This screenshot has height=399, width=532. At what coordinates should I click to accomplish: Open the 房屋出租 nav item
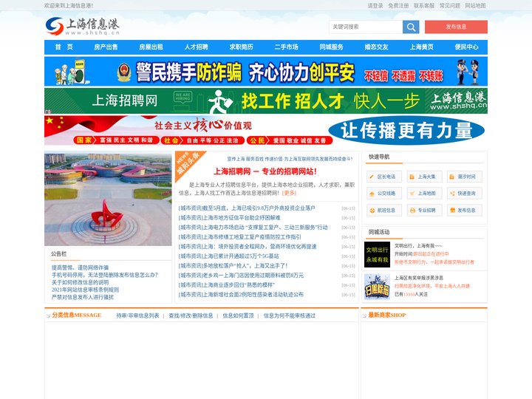151,47
